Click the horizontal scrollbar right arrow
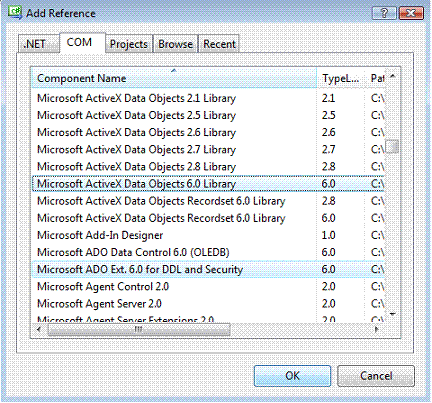Image resolution: width=432 pixels, height=403 pixels. click(x=377, y=330)
